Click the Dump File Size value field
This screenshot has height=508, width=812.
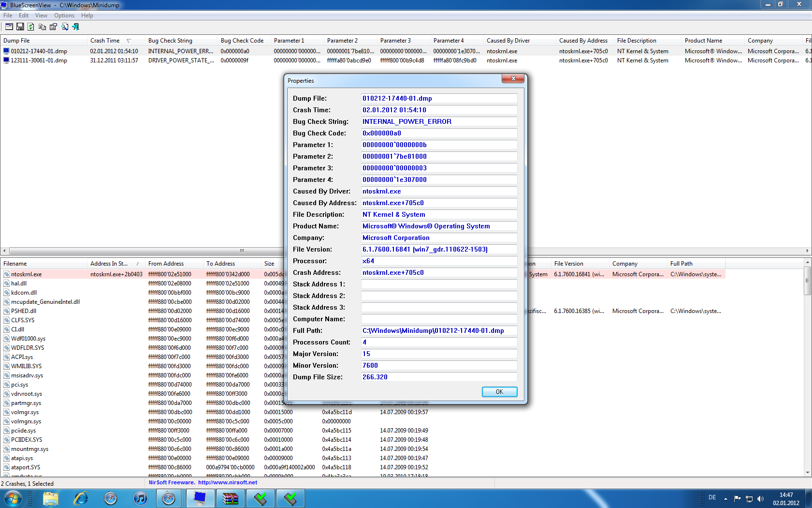pyautogui.click(x=439, y=377)
